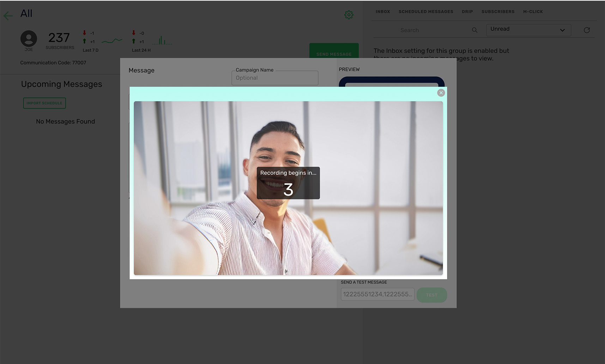The width and height of the screenshot is (605, 364).
Task: Open the Last 7 D subscriber trend chart
Action: point(112,41)
